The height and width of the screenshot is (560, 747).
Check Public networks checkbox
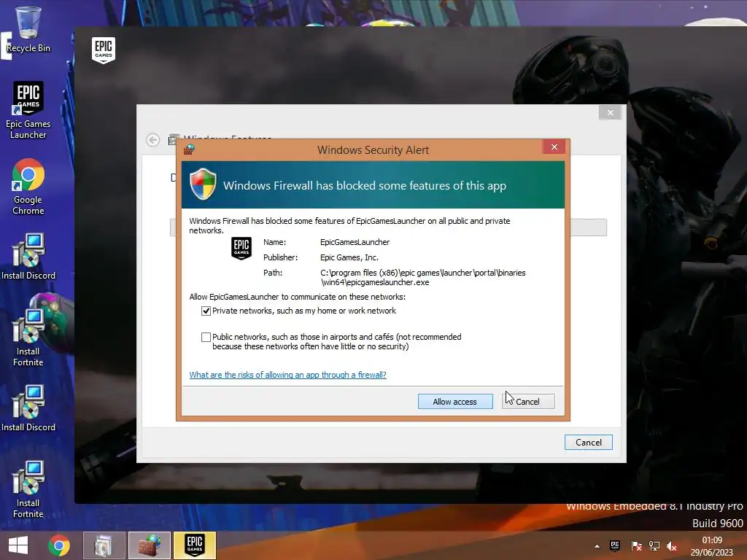(x=206, y=337)
